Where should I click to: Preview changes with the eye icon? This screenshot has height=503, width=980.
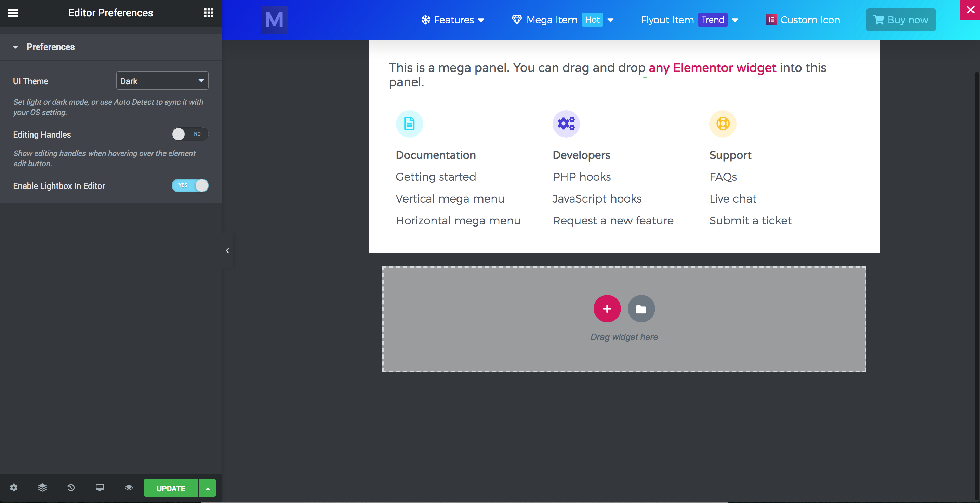(129, 488)
